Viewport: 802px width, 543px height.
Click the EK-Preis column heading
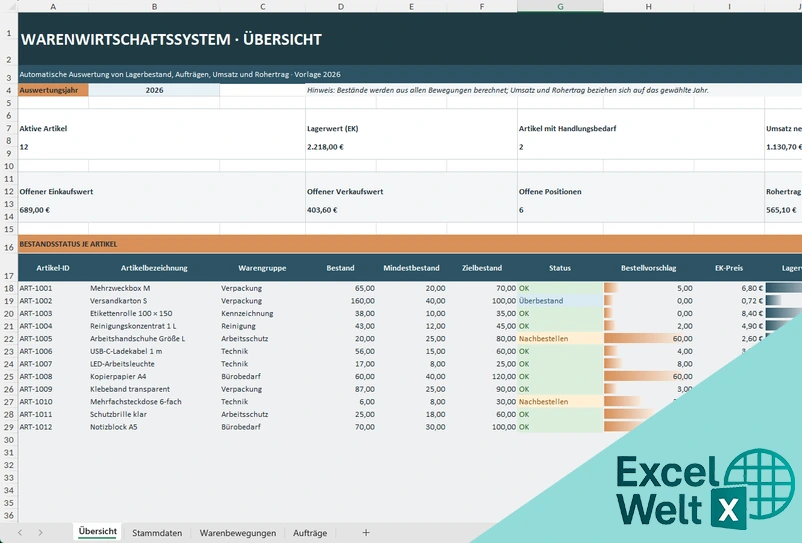tap(729, 268)
